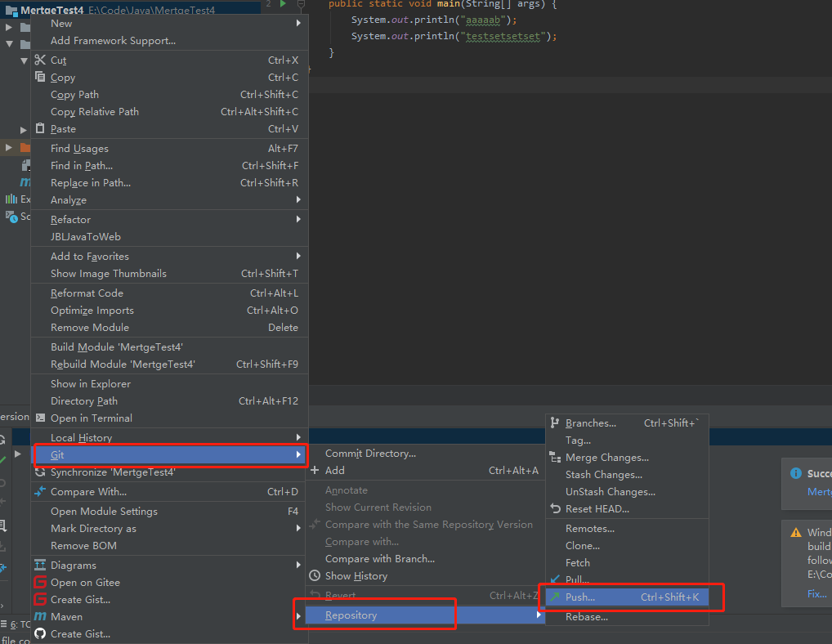Click the GitHub icon beside Create Gist
Image resolution: width=832 pixels, height=644 pixels.
pyautogui.click(x=40, y=633)
